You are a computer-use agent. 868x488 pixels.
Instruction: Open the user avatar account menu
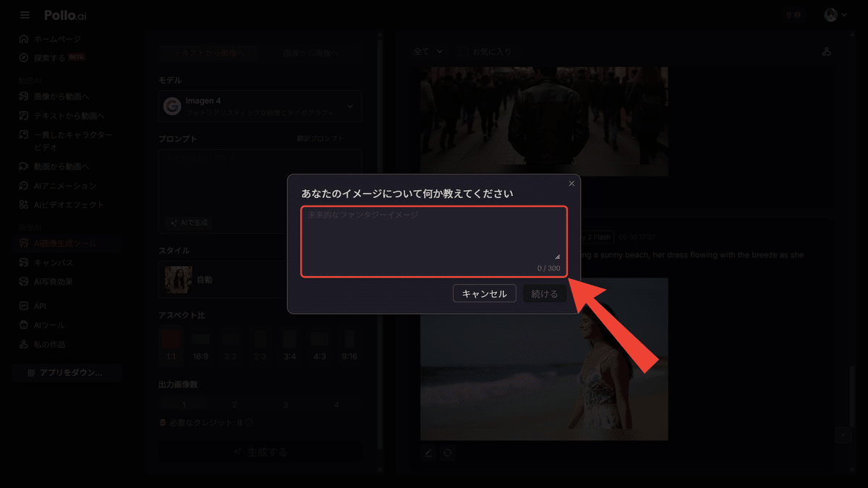[835, 15]
